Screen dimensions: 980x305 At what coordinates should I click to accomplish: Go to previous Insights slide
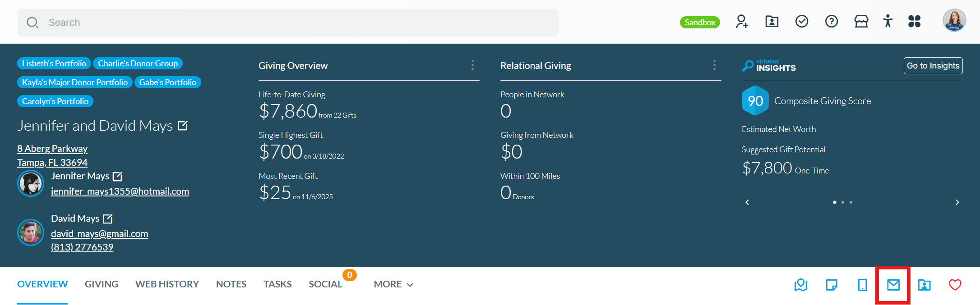747,202
